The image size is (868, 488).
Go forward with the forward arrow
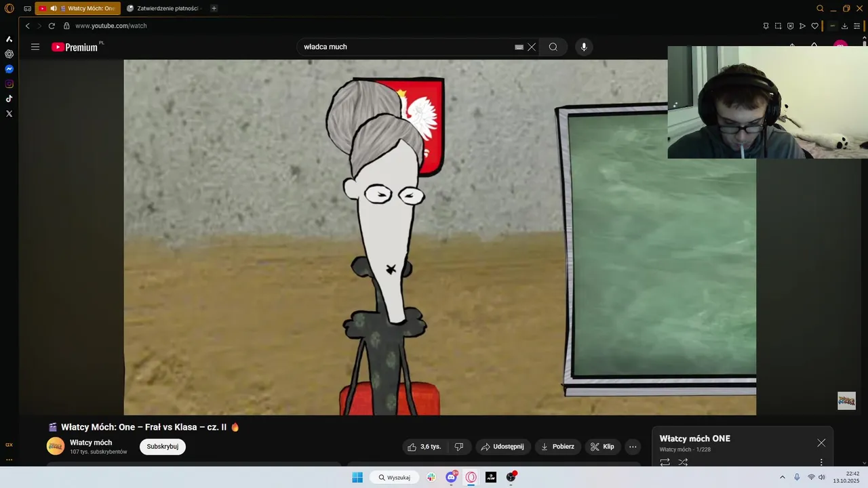tap(39, 26)
